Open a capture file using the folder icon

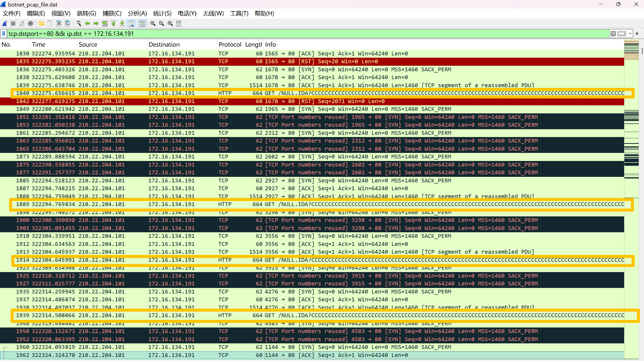(x=42, y=23)
